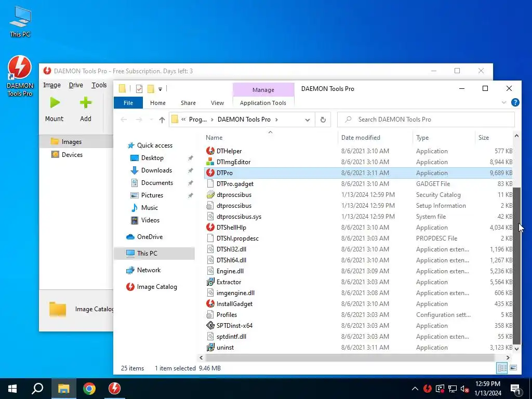Click the Add plus icon in DAEMON Tools

86,103
